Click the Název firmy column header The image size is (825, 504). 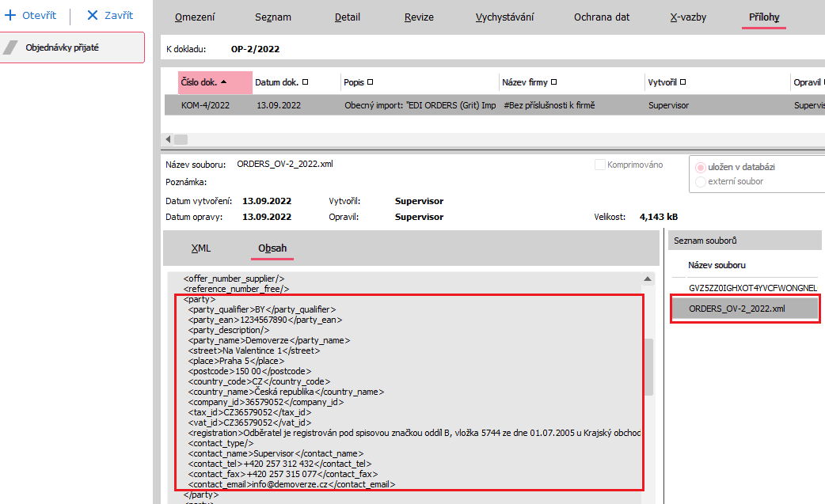click(572, 82)
